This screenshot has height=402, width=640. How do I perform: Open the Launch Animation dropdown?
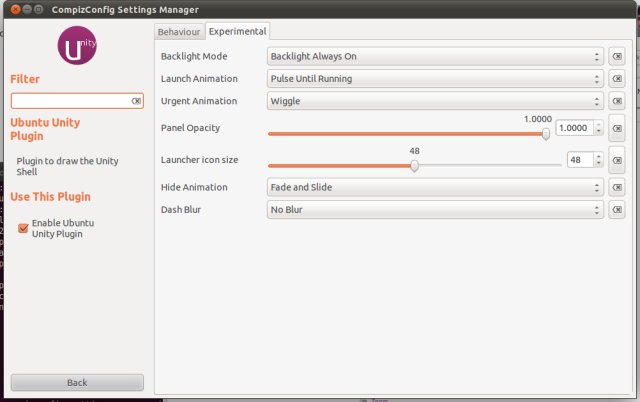coord(435,79)
